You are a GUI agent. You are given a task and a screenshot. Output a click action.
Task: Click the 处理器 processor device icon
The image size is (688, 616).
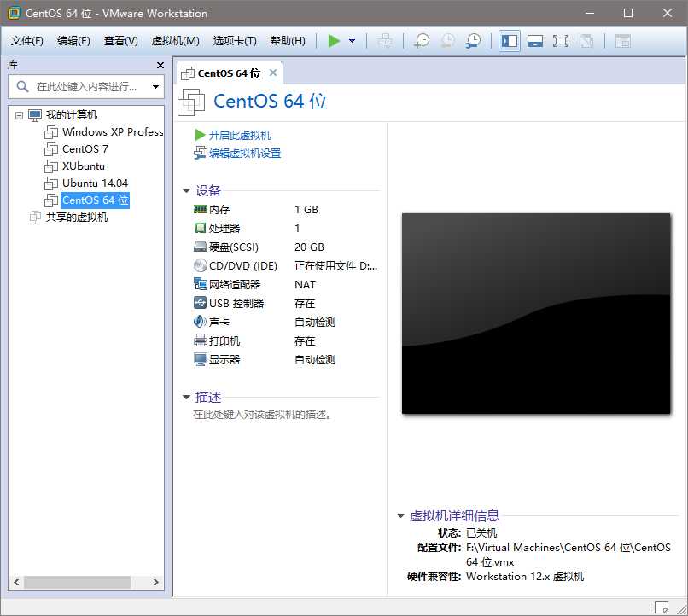200,228
